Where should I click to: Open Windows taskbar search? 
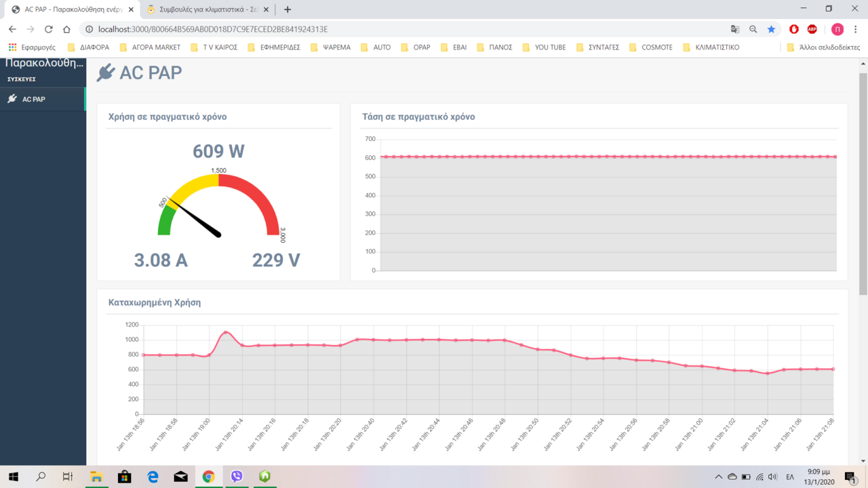41,476
